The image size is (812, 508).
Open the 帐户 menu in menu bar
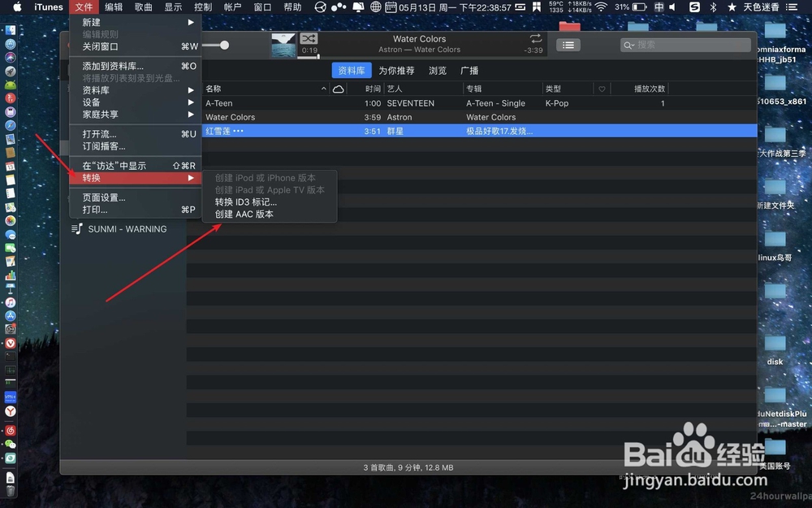(232, 7)
